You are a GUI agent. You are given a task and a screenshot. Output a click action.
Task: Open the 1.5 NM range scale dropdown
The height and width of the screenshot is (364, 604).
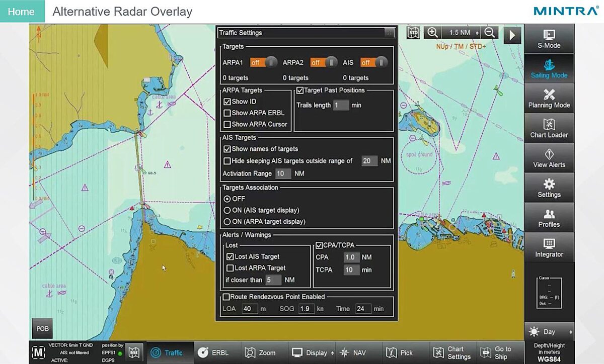click(461, 33)
